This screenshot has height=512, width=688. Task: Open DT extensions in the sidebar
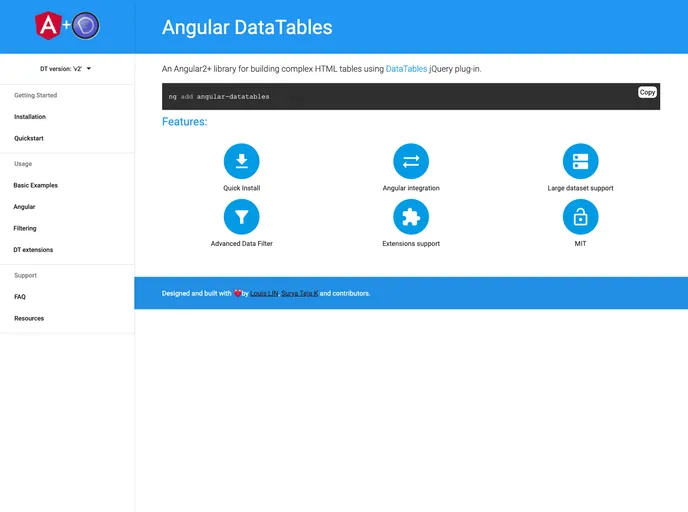point(33,250)
